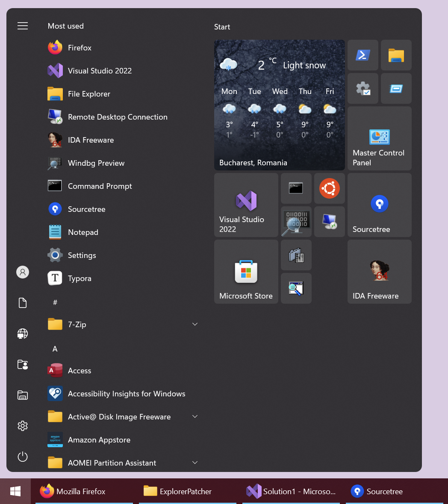448x504 pixels.
Task: Switch to ExplorerPatcher window on taskbar
Action: pos(188,491)
